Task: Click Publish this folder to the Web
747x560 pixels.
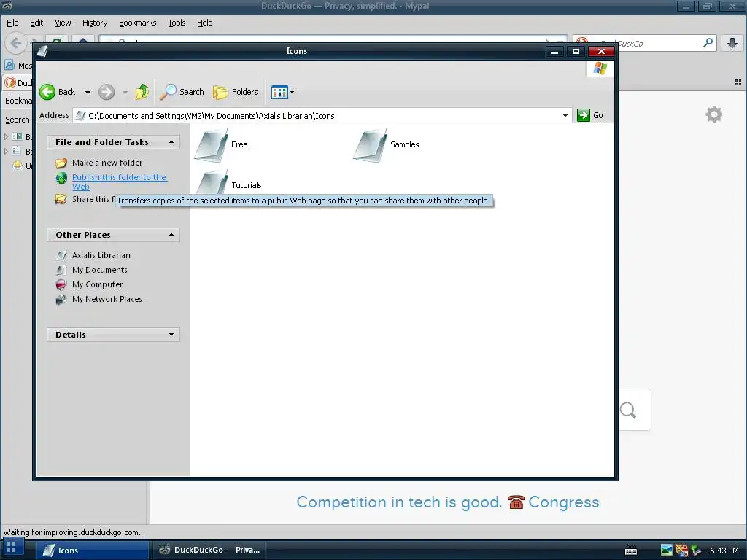Action: click(119, 182)
